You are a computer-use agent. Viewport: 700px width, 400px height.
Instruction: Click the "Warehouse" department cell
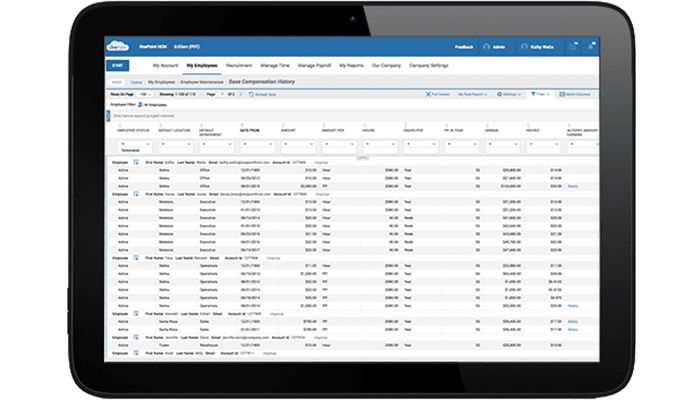click(x=208, y=345)
